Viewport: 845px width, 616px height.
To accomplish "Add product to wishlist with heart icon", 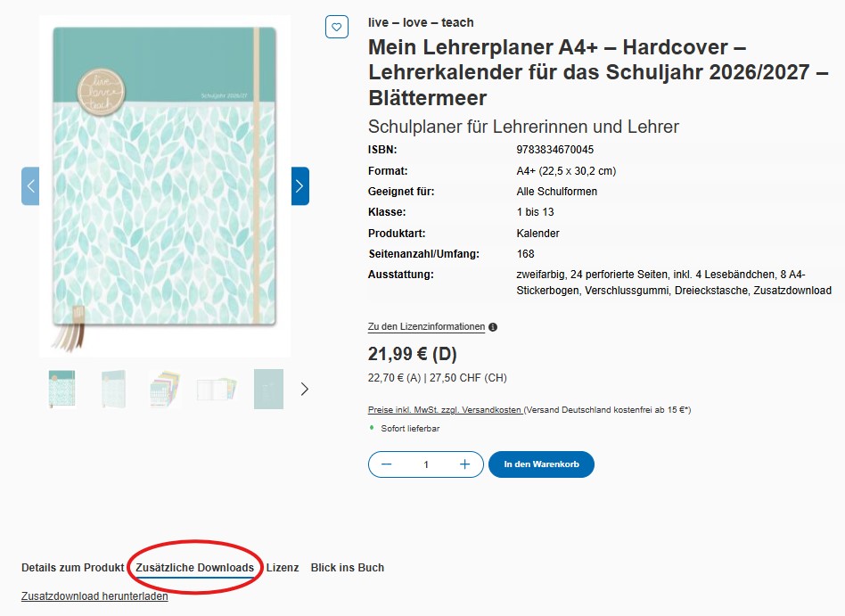I will [x=336, y=28].
